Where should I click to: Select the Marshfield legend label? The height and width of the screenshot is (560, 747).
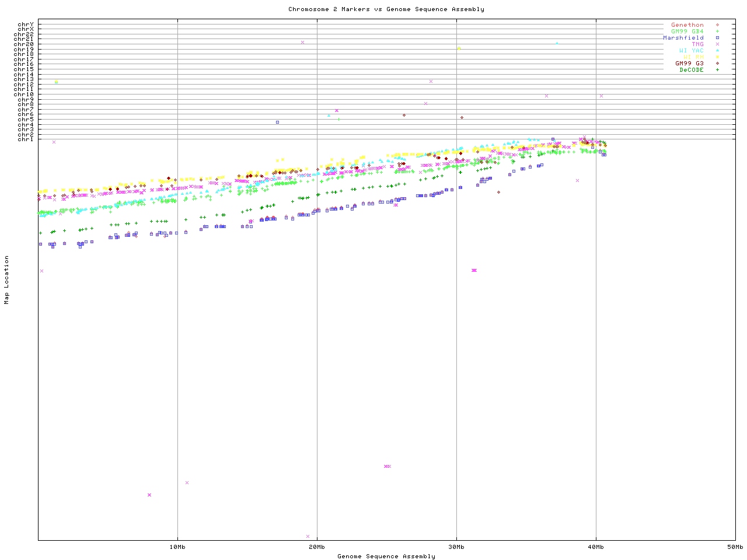pos(683,38)
